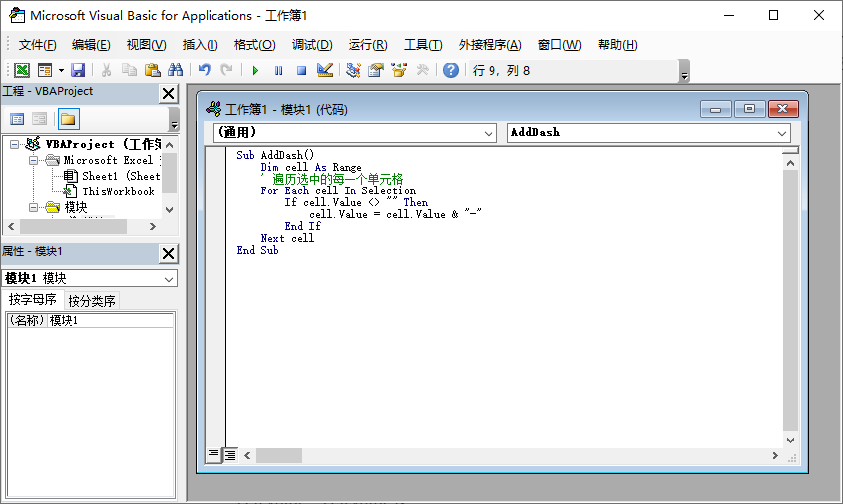Open Find with binoculars icon
The height and width of the screenshot is (504, 843).
(x=176, y=70)
